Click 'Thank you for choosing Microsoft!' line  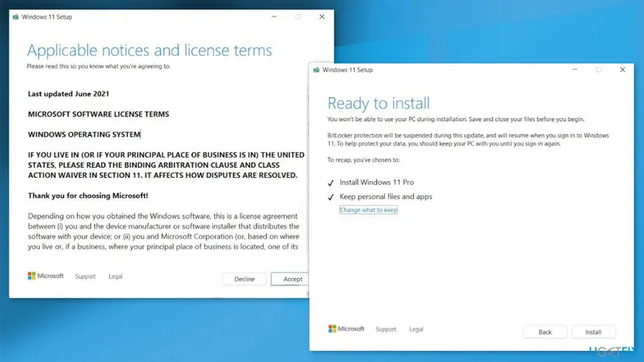tap(88, 195)
